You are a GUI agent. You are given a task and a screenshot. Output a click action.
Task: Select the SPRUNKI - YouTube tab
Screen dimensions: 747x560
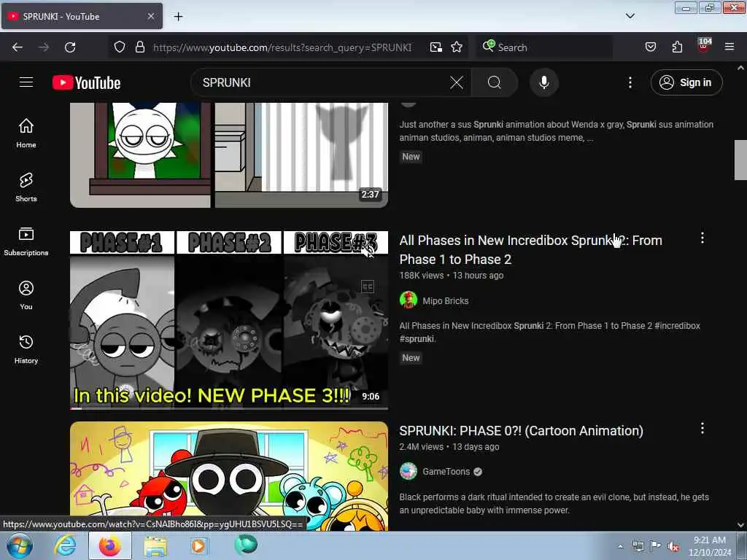(x=82, y=16)
